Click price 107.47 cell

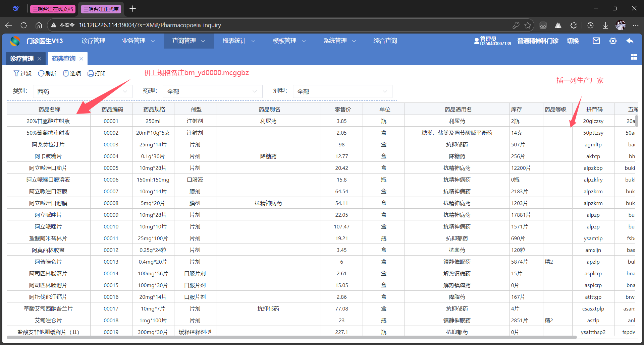pos(341,227)
